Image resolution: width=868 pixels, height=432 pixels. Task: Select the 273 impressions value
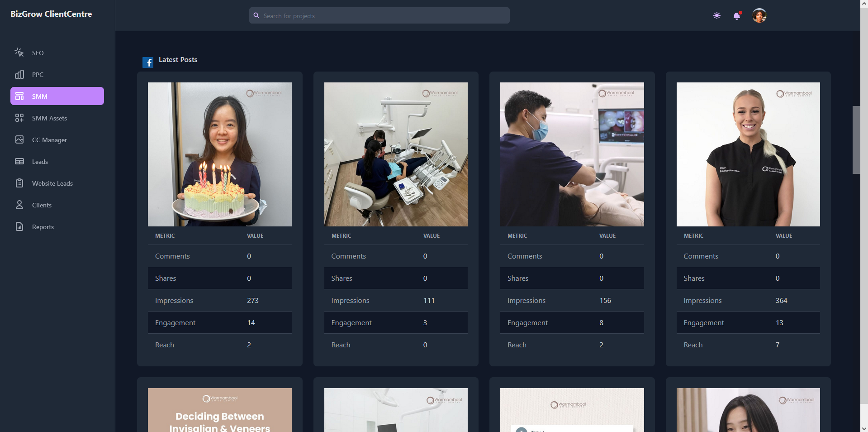click(x=253, y=300)
